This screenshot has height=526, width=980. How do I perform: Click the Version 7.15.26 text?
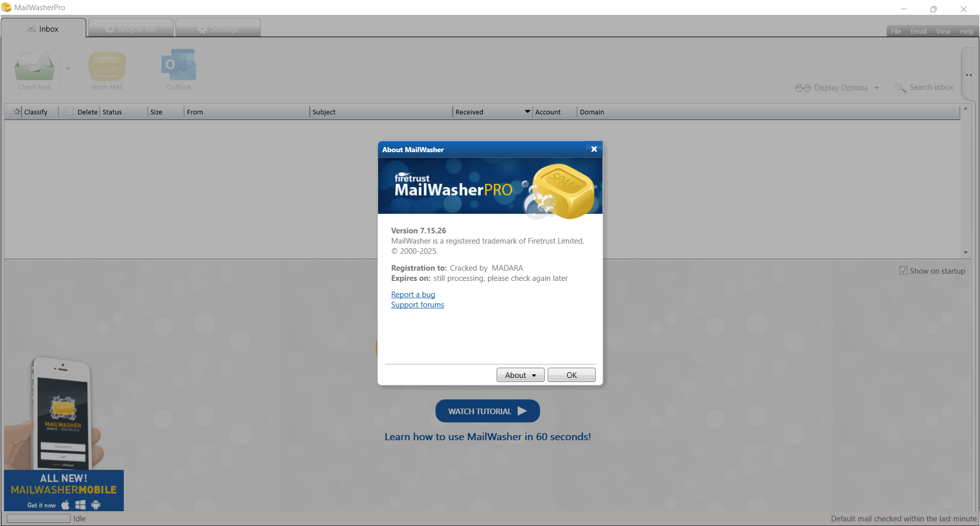coord(419,231)
